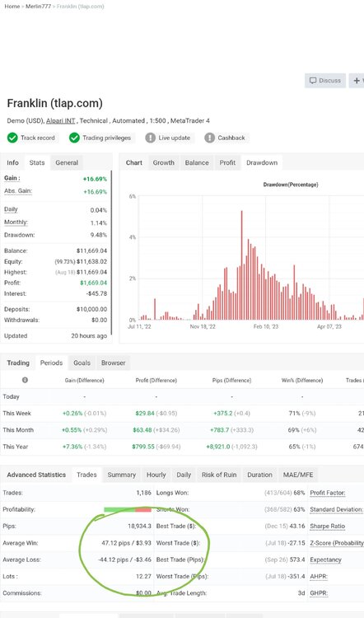Switch to the Info tab
The width and height of the screenshot is (364, 618).
[x=12, y=162]
